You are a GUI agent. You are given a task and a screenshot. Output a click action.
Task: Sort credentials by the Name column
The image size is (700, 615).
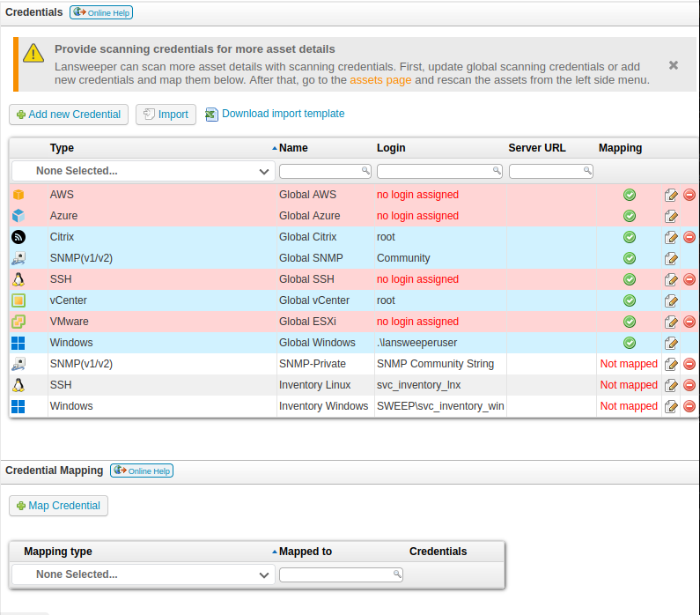[x=293, y=148]
